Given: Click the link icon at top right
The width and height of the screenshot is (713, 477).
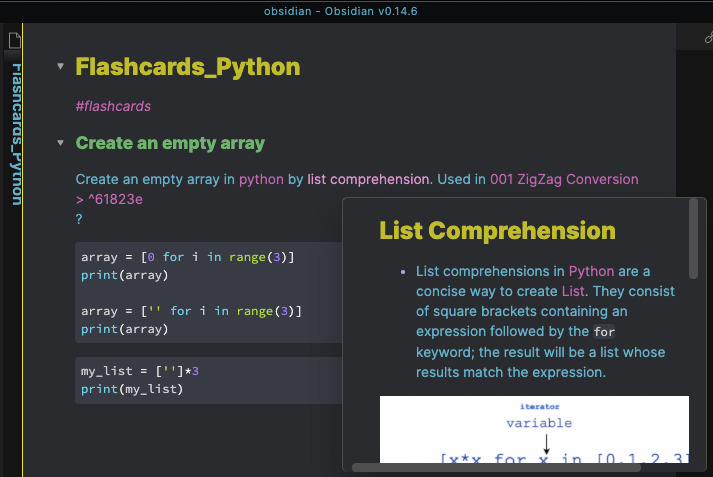Looking at the screenshot, I should [708, 38].
